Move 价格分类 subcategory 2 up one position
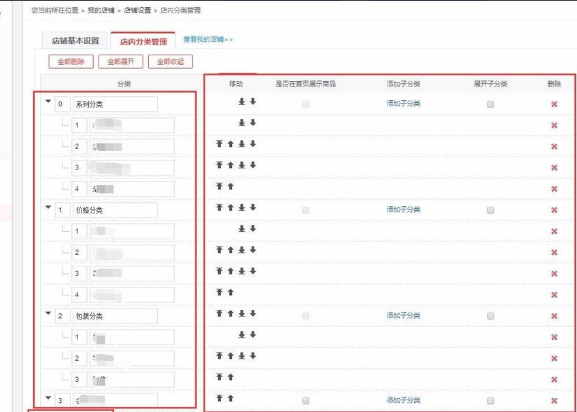Image resolution: width=577 pixels, height=412 pixels. pos(231,250)
